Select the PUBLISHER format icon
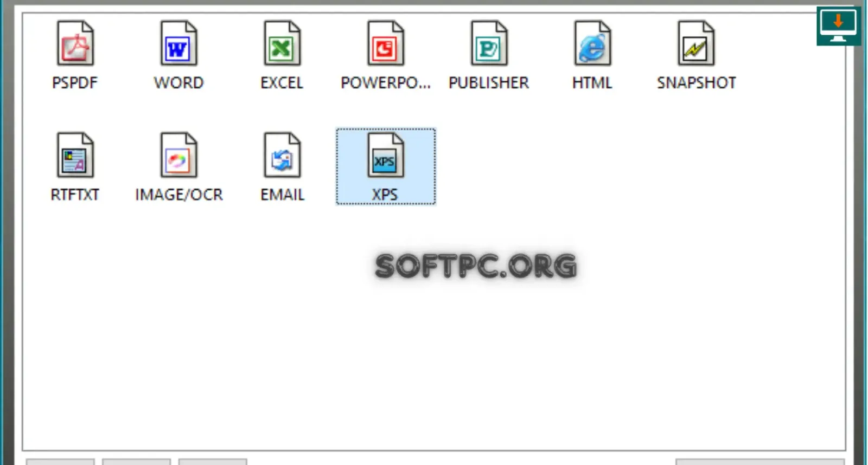 pyautogui.click(x=489, y=44)
